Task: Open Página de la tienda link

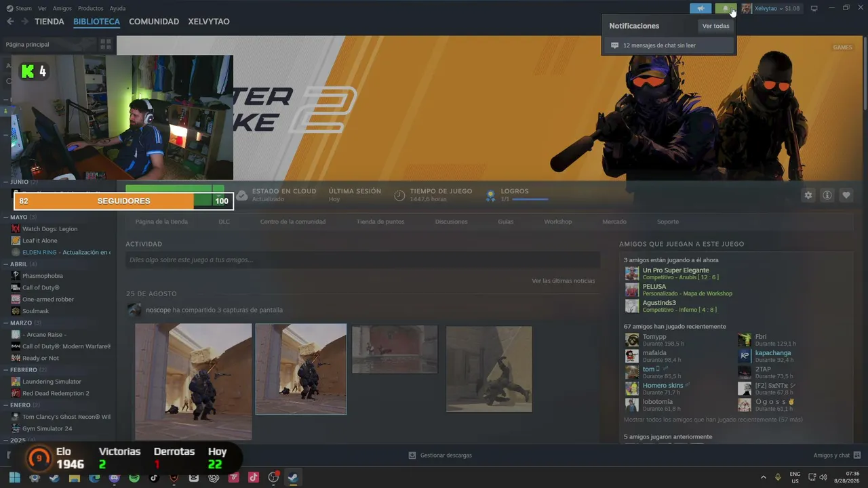Action: pos(161,222)
